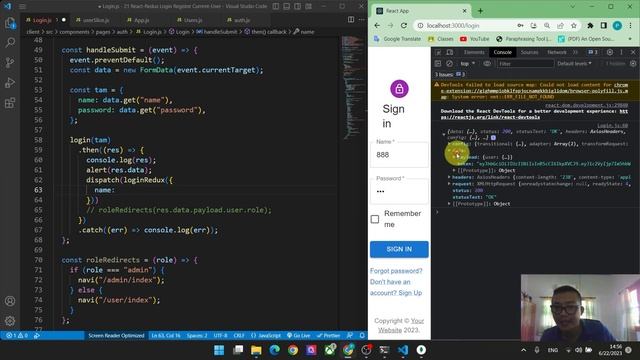Click the Password input field
This screenshot has width=640, height=360.
coord(399,191)
